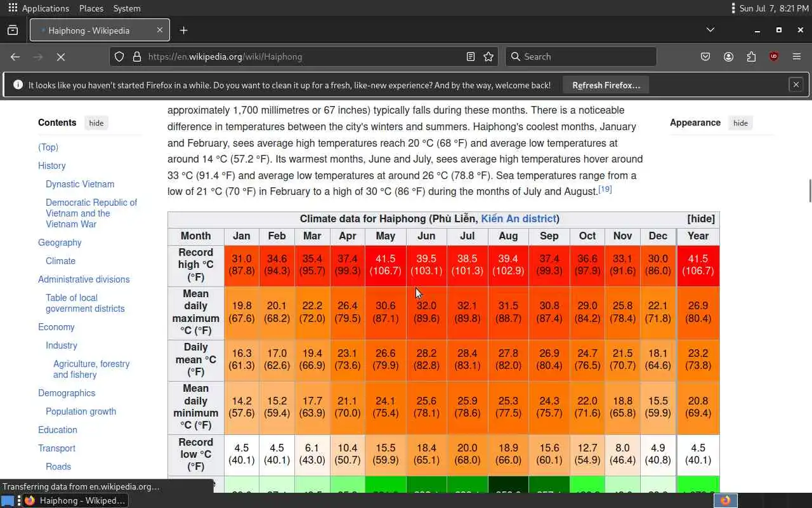Go to Transport in contents
Screen dimensions: 812x508
click(56, 448)
